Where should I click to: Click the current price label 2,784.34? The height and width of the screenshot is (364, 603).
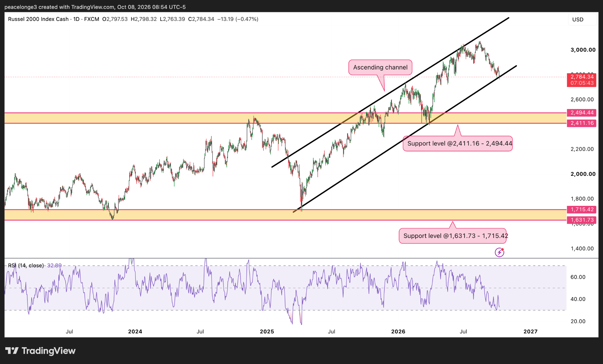click(x=582, y=77)
